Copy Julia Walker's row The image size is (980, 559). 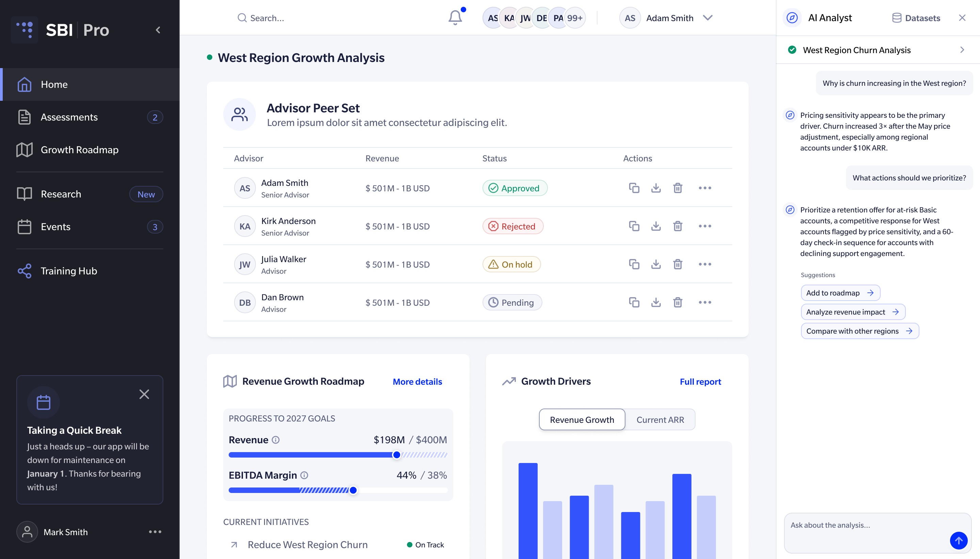(x=634, y=264)
